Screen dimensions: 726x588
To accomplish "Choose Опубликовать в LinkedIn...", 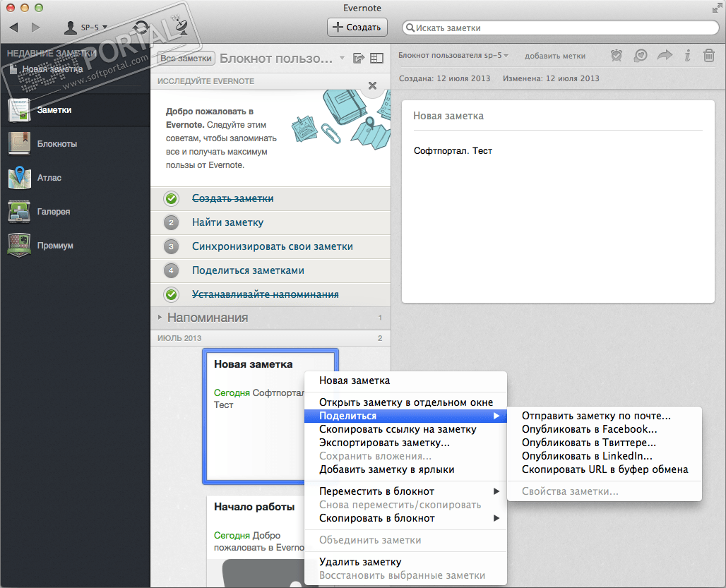I will tap(605, 456).
